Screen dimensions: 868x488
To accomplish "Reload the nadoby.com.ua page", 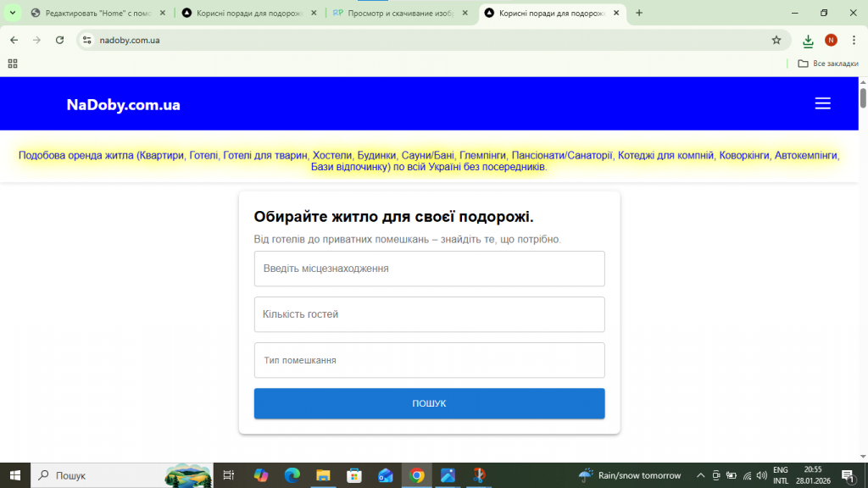I will pos(59,40).
